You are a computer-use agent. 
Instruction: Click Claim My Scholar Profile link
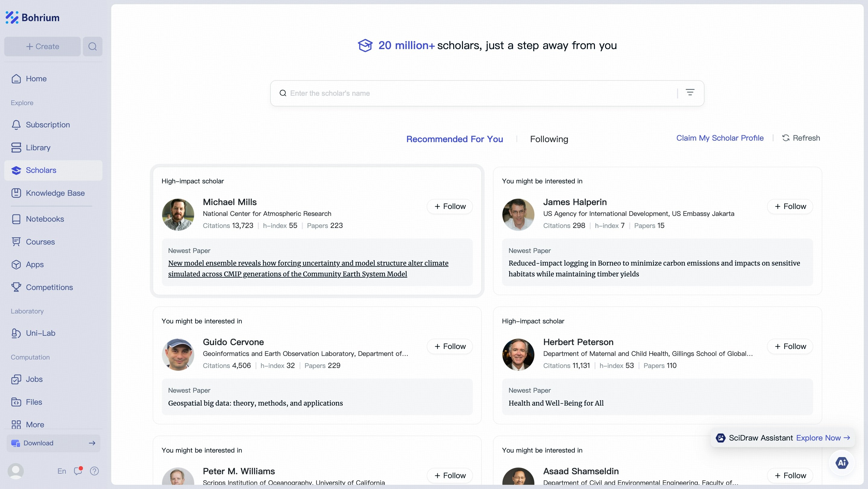[720, 138]
